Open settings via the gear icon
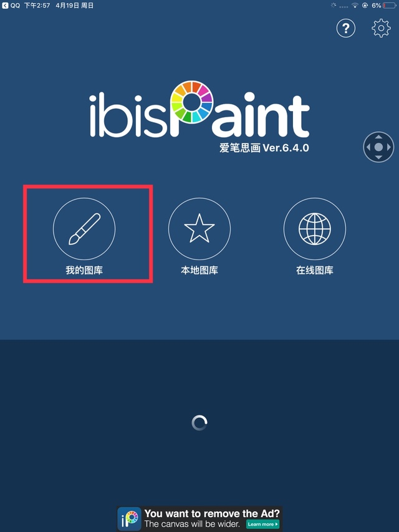The width and height of the screenshot is (399, 532). pos(381,28)
